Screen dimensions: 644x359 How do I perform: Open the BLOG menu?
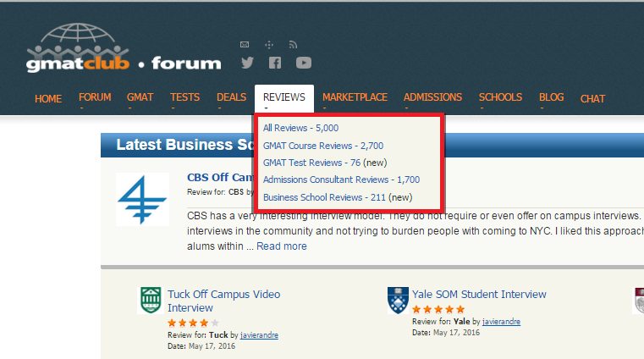click(x=551, y=97)
